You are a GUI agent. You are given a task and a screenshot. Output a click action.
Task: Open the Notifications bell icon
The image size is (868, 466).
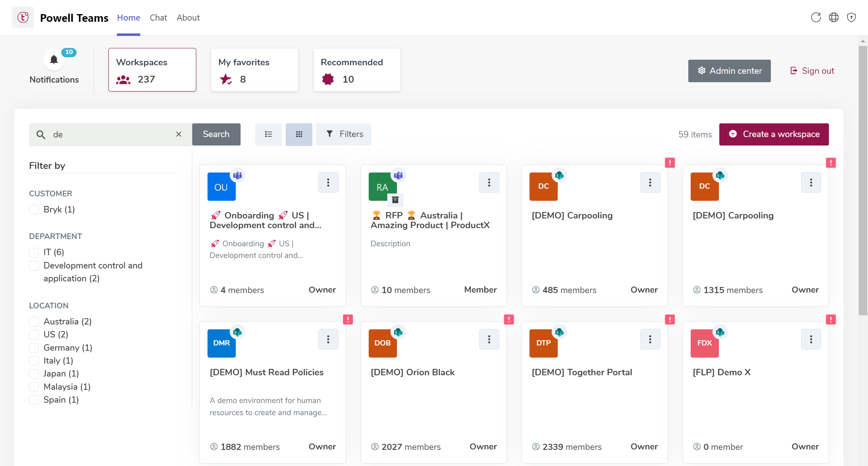pyautogui.click(x=54, y=60)
